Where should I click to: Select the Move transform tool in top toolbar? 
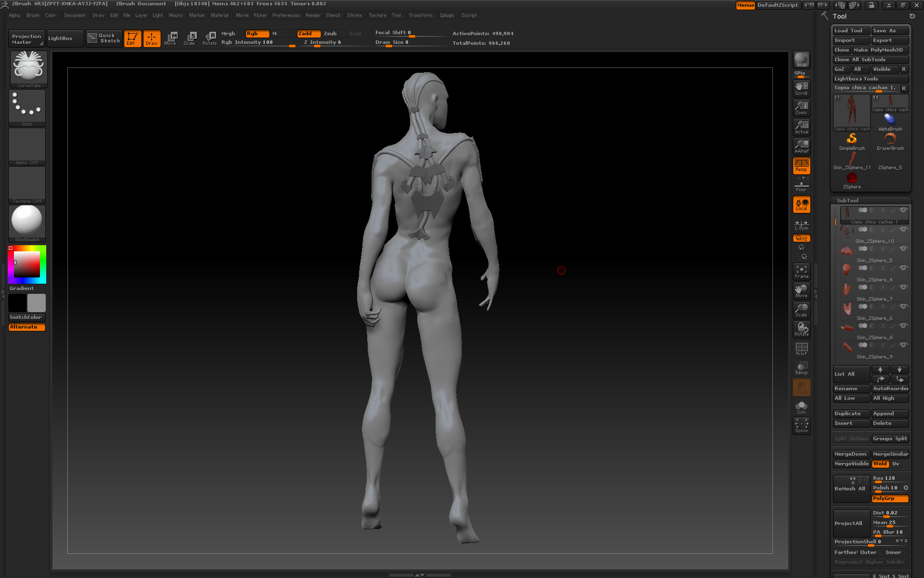171,38
